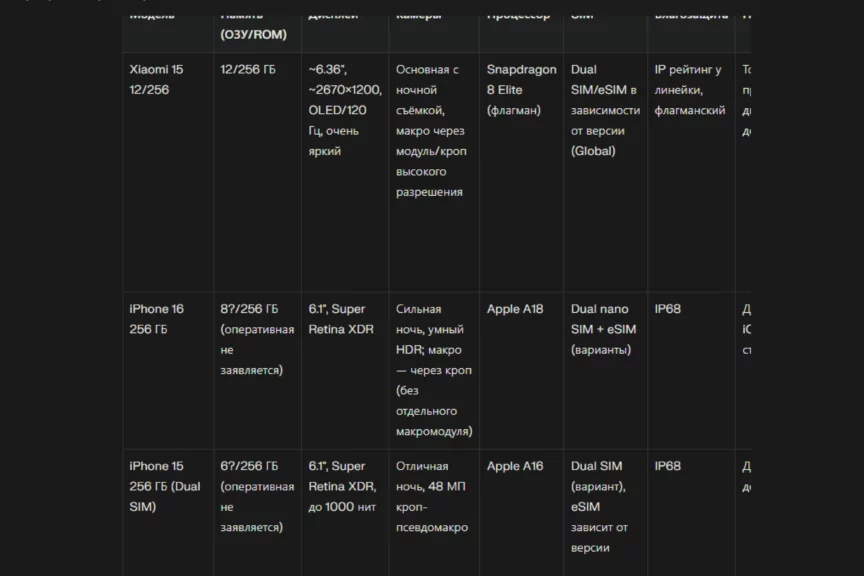This screenshot has height=576, width=864.
Task: Click the camera cell starting with Сильная ночь
Action: (433, 370)
